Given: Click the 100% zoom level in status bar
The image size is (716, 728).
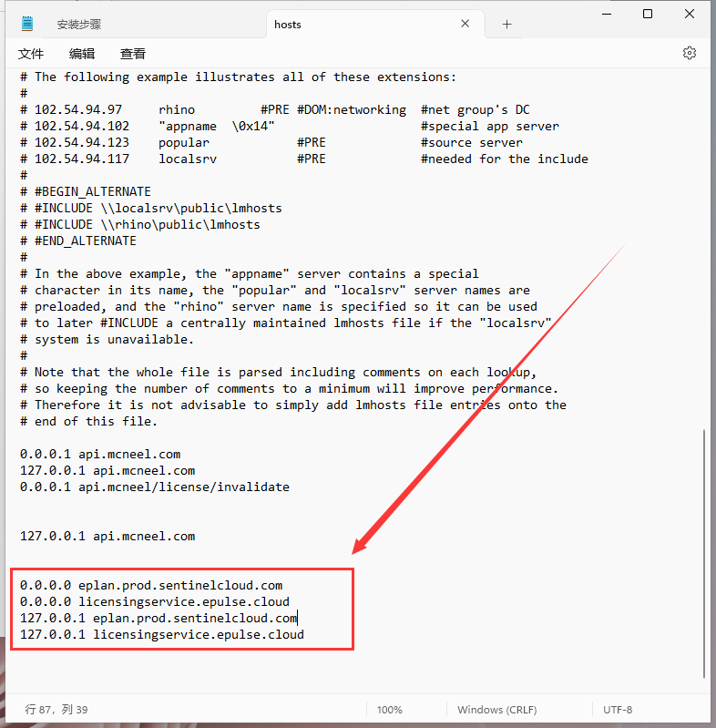Looking at the screenshot, I should 389,710.
